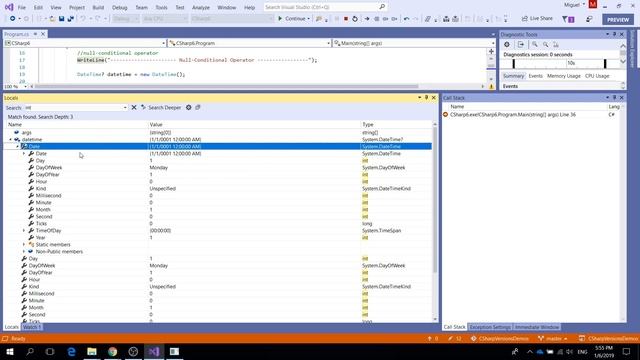Click the diagnostics timeline ruler at 10s
This screenshot has height=360, width=640.
(x=571, y=63)
